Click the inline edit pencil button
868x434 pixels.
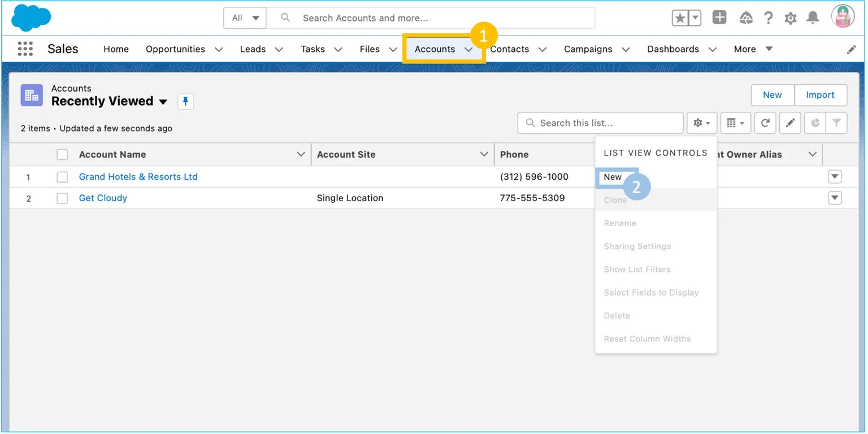tap(790, 123)
